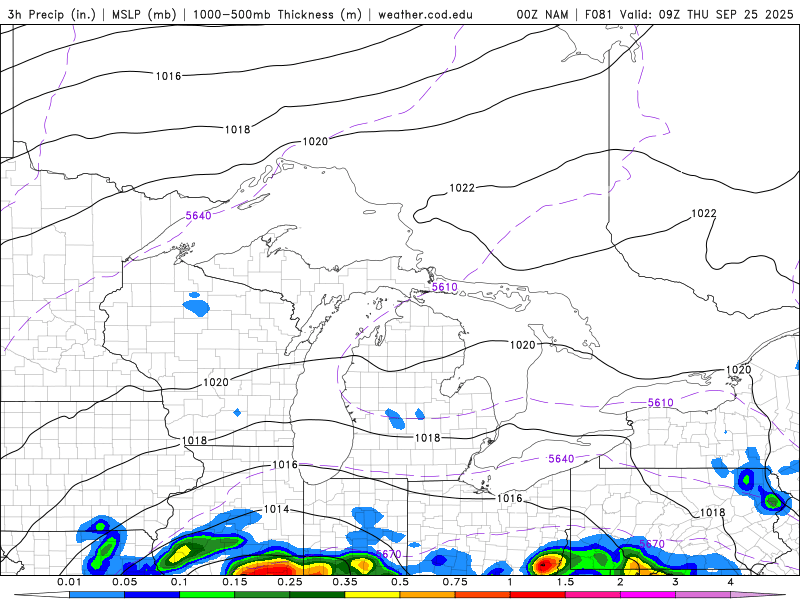The width and height of the screenshot is (800, 600).
Task: Click the purple '5640' label over Lake Erie
Action: [561, 459]
